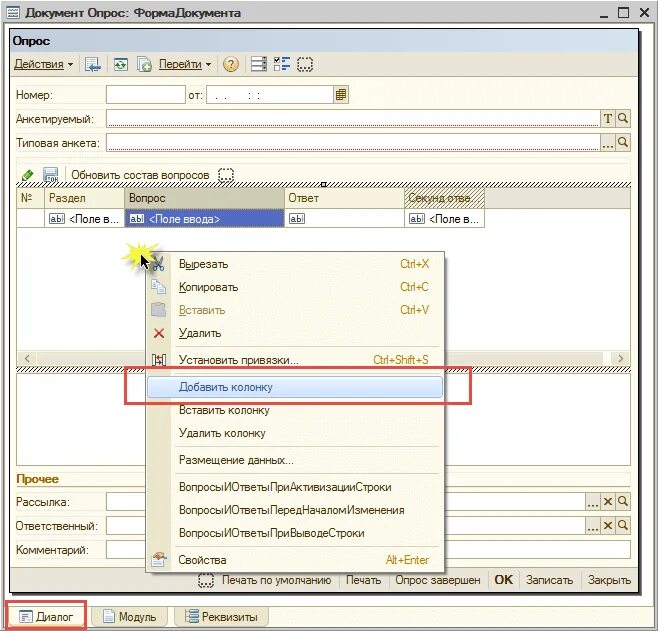
Task: Clear the Рассылка field with X button
Action: point(608,501)
